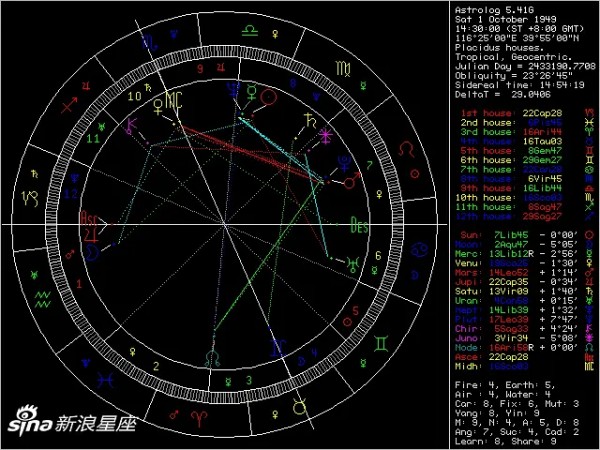Click the 'Asce: 22Cap28' row

(x=524, y=357)
